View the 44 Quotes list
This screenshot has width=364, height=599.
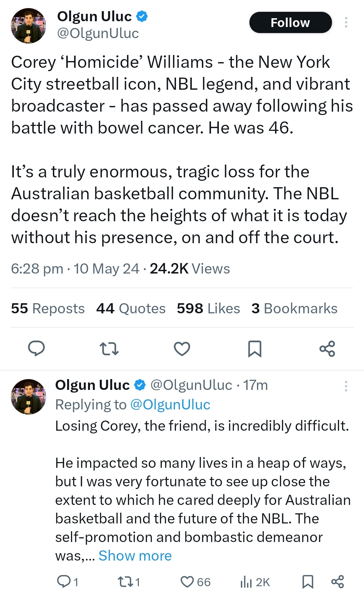click(131, 308)
